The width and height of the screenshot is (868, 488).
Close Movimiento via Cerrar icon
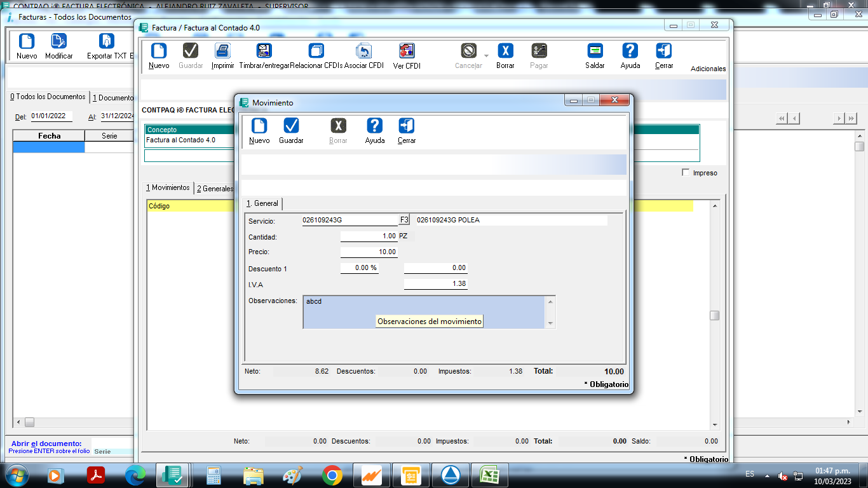point(407,126)
